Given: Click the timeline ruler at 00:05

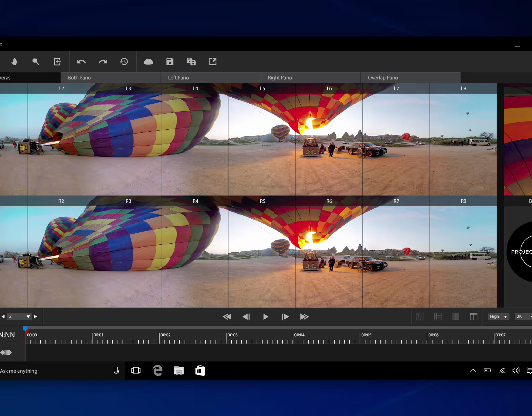Looking at the screenshot, I should (x=366, y=335).
